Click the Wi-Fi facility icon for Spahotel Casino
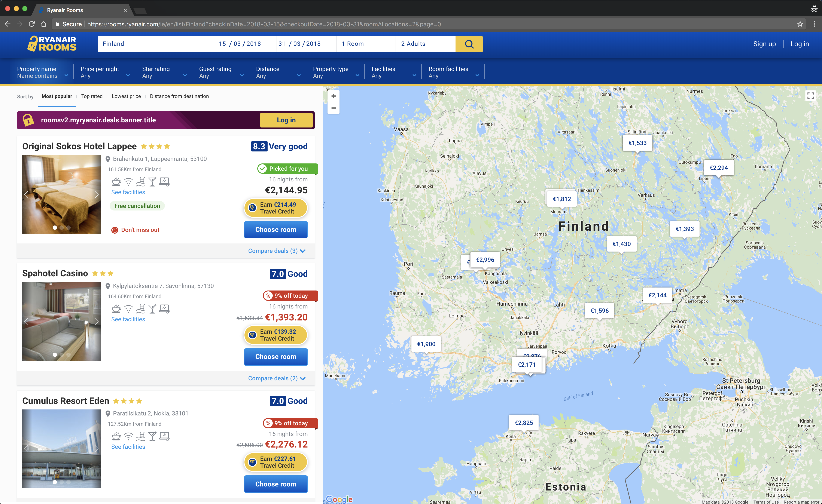 point(128,309)
